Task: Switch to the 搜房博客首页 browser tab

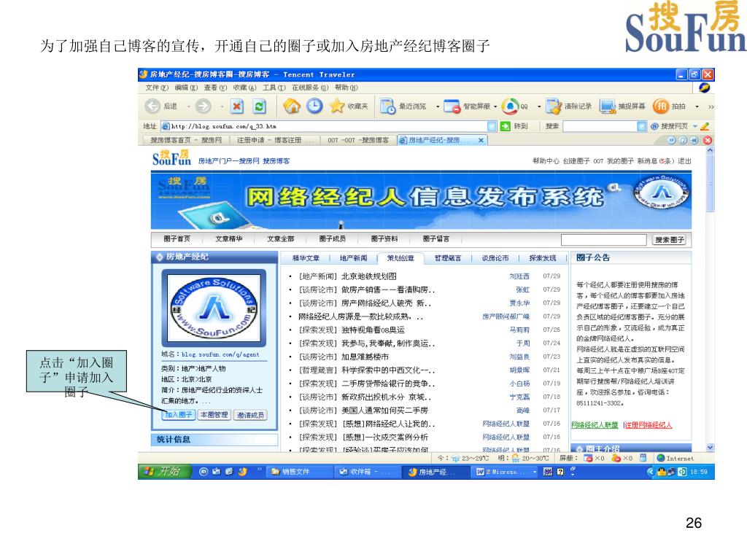Action: pos(186,140)
